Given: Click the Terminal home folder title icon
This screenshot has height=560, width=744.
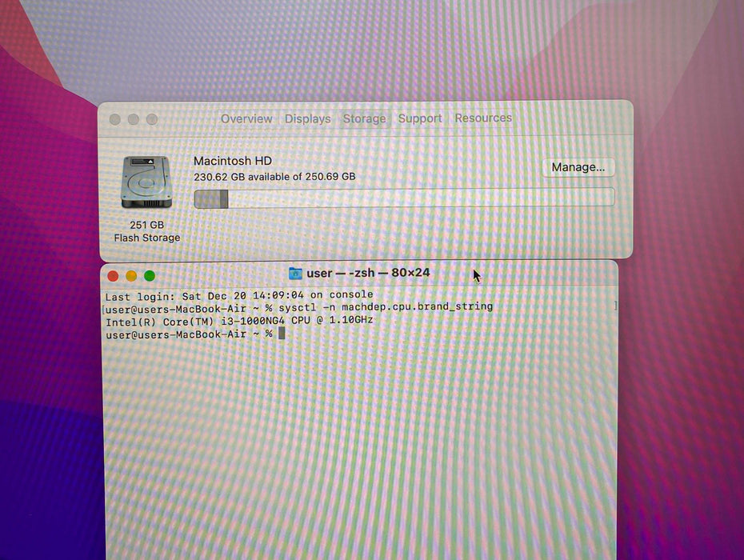Looking at the screenshot, I should 295,274.
